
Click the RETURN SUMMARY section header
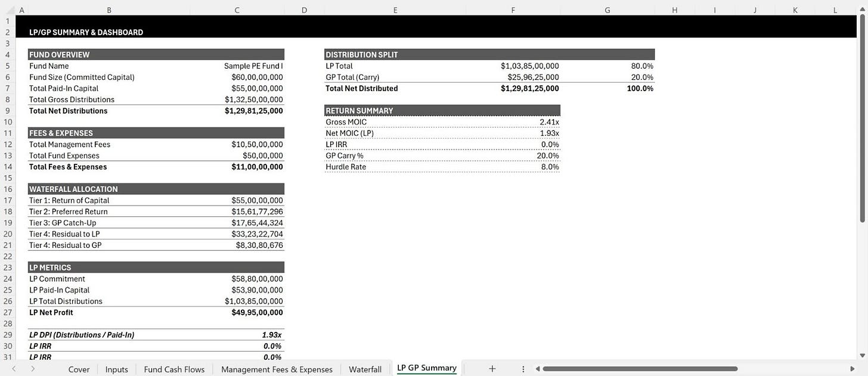coord(442,110)
